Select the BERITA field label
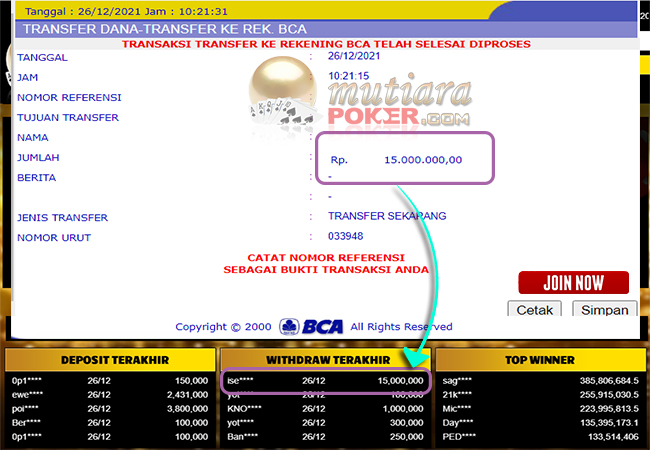 pos(36,178)
